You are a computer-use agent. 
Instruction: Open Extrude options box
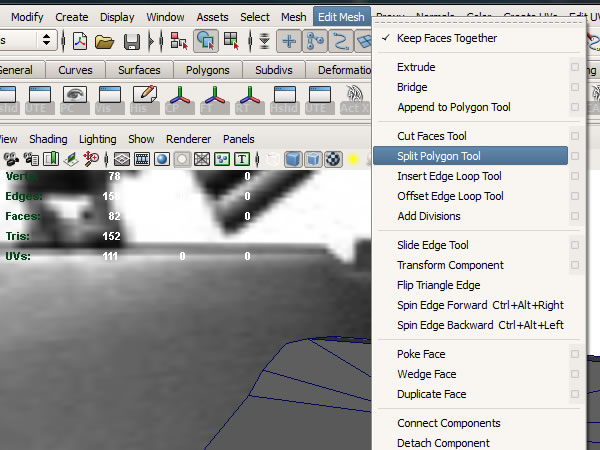(574, 67)
